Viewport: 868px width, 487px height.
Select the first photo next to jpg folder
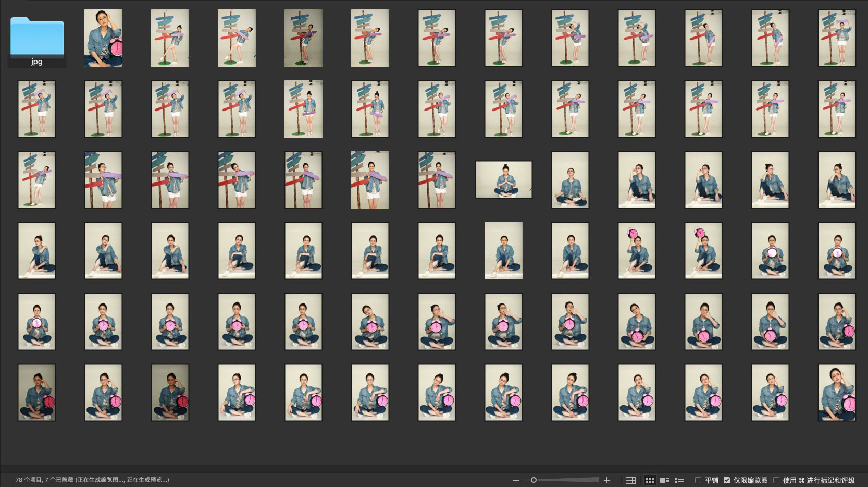[x=103, y=38]
